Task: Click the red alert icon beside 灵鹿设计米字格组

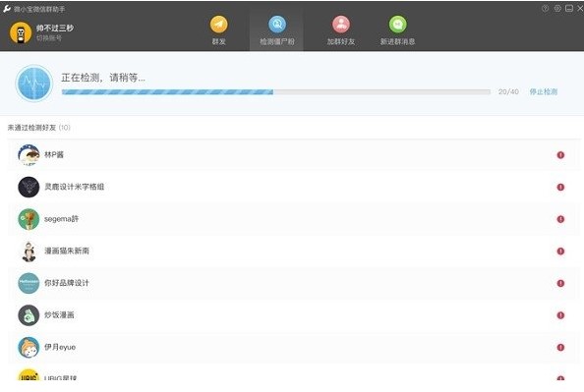Action: 560,187
